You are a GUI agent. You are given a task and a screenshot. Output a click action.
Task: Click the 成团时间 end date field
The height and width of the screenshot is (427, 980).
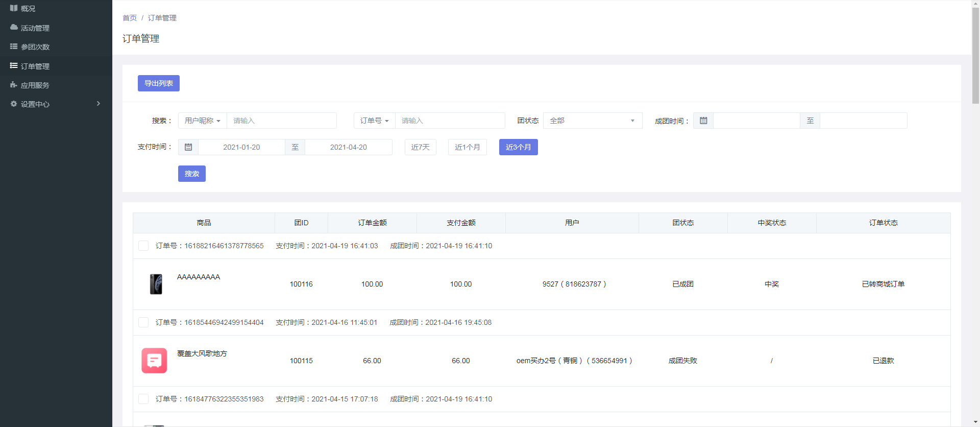tap(864, 121)
